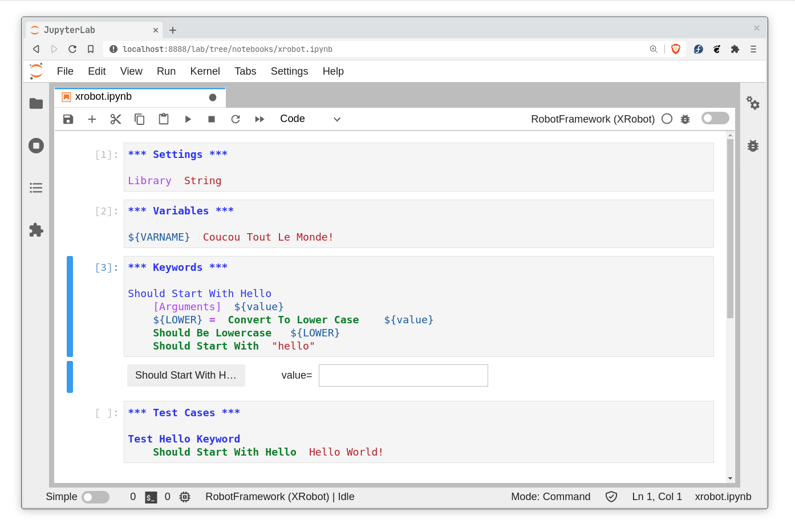Save the notebook with the floppy icon
Image resolution: width=795 pixels, height=532 pixels.
tap(68, 119)
